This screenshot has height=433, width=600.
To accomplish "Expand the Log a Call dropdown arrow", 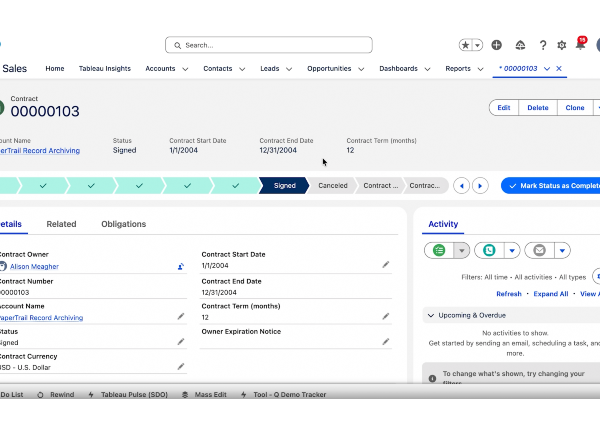I will tap(512, 251).
